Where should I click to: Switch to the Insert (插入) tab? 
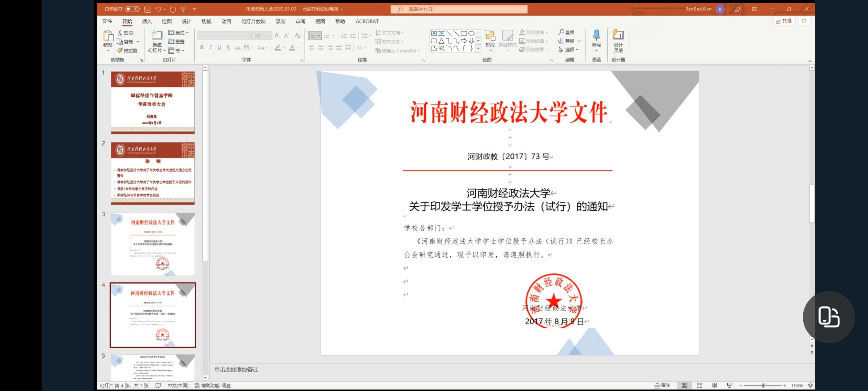coord(146,21)
